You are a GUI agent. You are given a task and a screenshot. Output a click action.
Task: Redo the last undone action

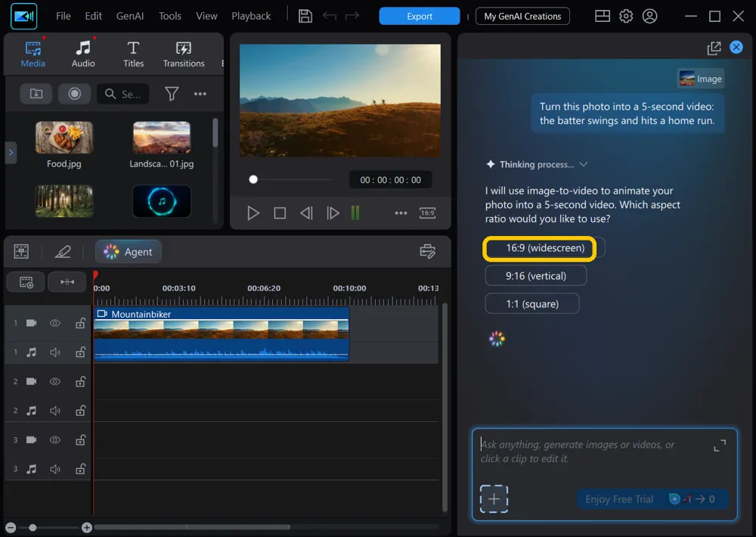point(352,16)
